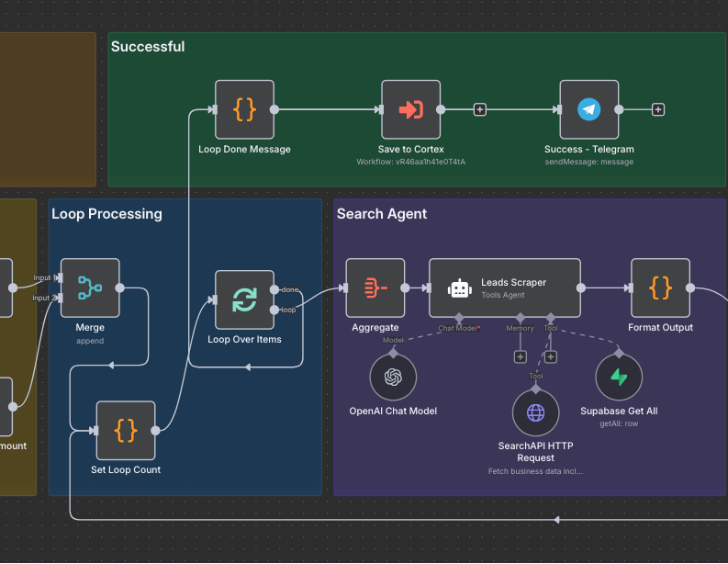This screenshot has height=564, width=728.
Task: Click the Leads Scraper agent node
Action: (x=505, y=288)
